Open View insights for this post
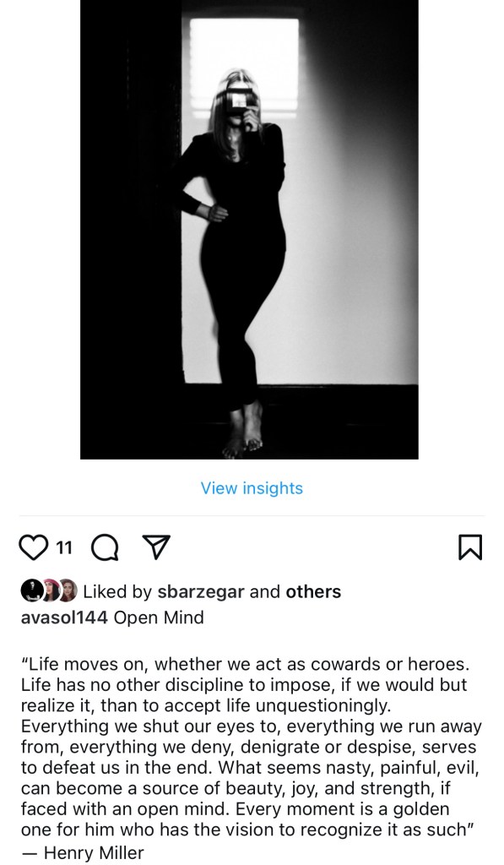504x865 pixels. click(252, 488)
